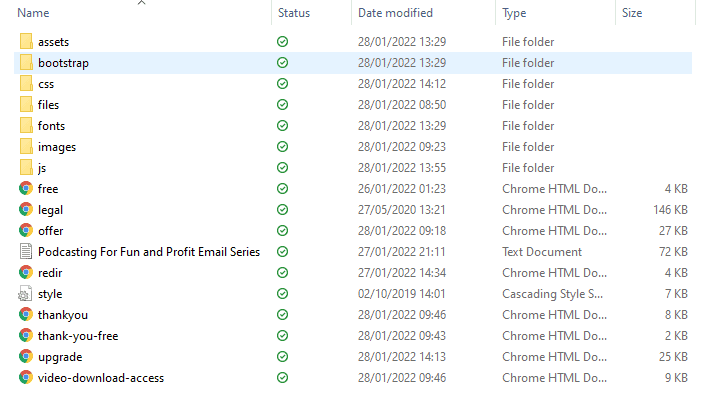Viewport: 717px width, 403px height.
Task: Select the fonts folder row by its name
Action: 52,126
